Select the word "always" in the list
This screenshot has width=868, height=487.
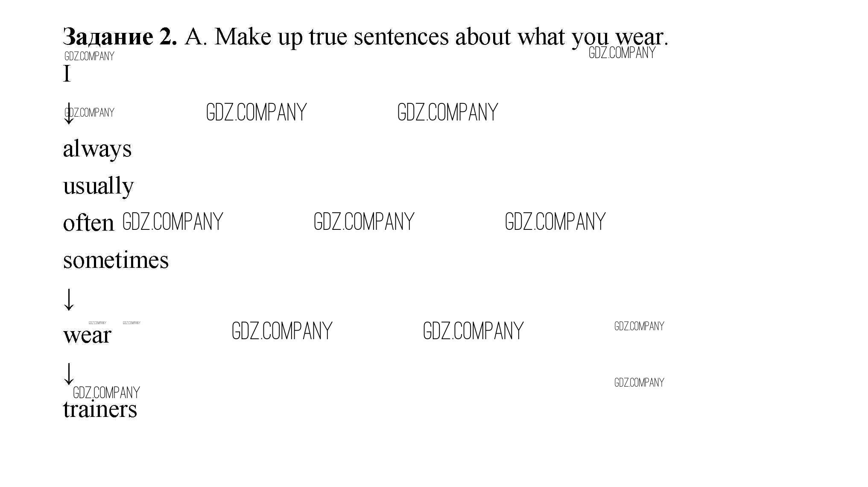(97, 149)
